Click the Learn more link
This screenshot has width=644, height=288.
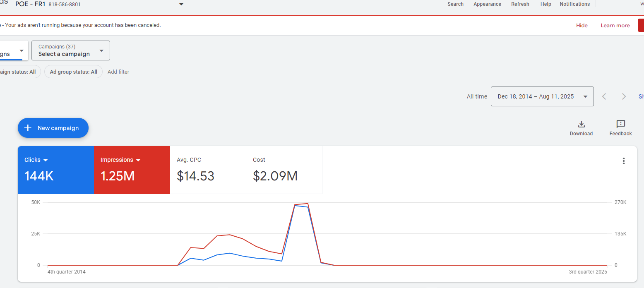615,26
